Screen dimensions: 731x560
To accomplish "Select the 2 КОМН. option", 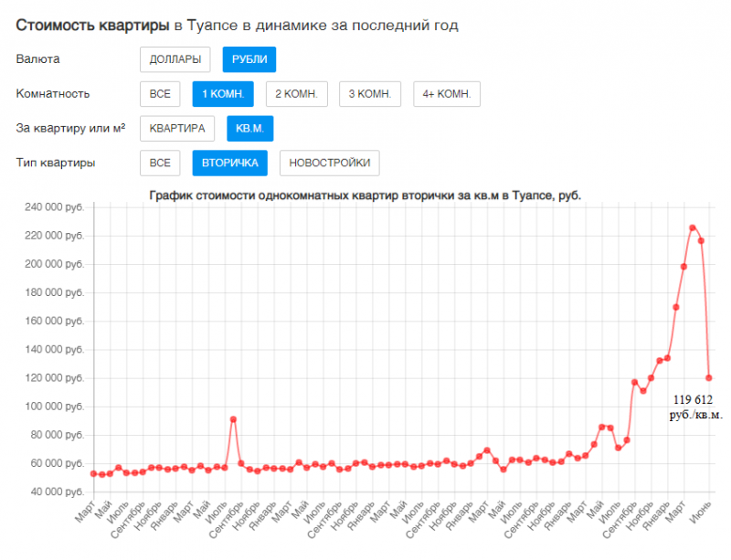I will point(294,93).
